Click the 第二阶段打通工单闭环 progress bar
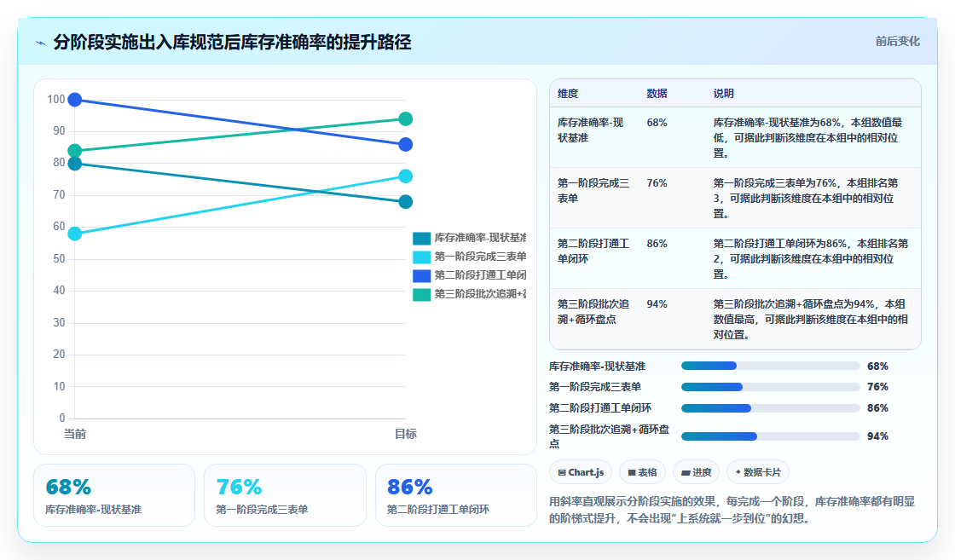This screenshot has height=560, width=955. click(771, 408)
